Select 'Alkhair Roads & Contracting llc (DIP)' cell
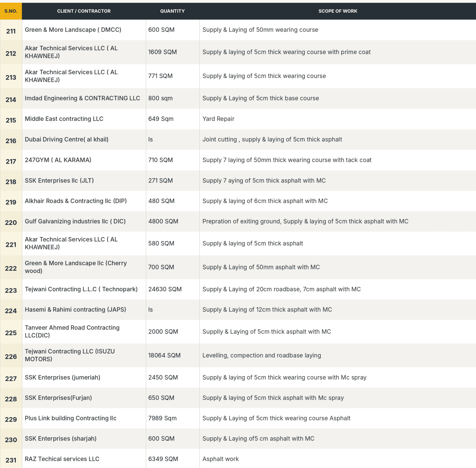 tap(84, 201)
